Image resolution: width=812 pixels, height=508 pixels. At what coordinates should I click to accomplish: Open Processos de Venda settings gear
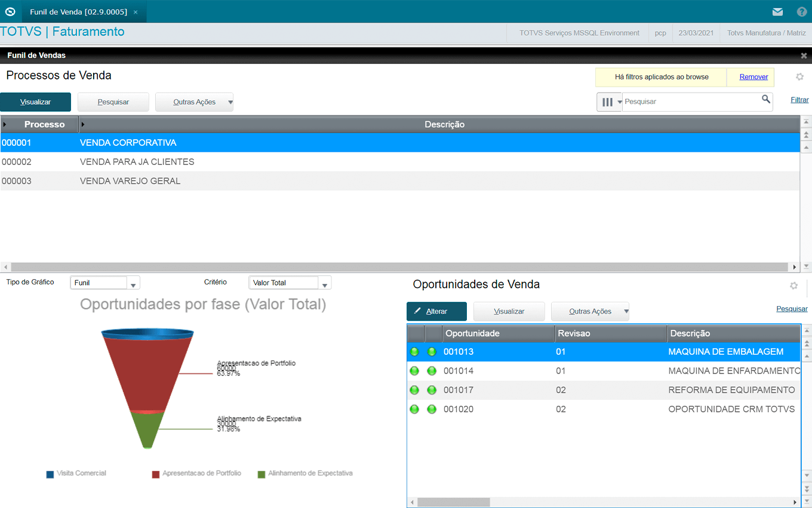coord(799,77)
